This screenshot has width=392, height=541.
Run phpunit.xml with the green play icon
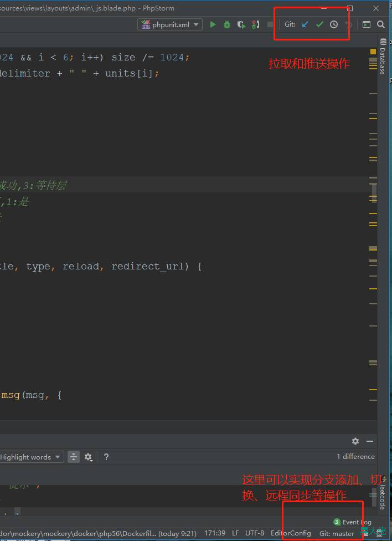[213, 24]
